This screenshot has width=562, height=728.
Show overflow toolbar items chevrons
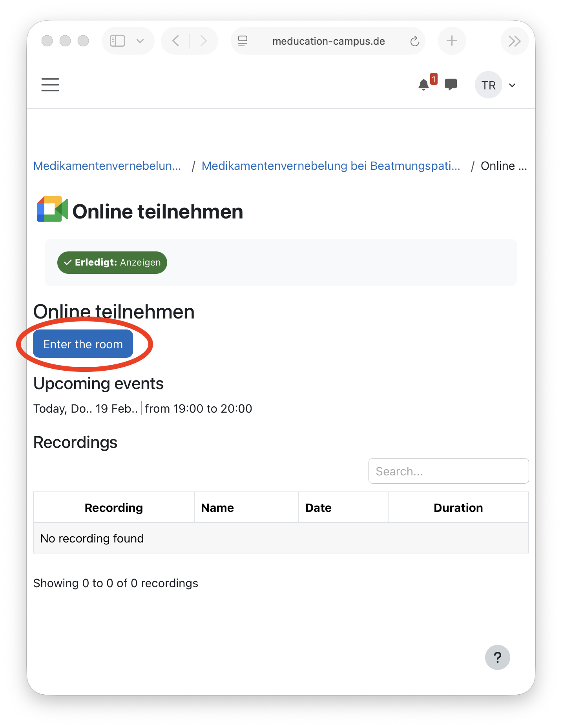click(x=514, y=41)
